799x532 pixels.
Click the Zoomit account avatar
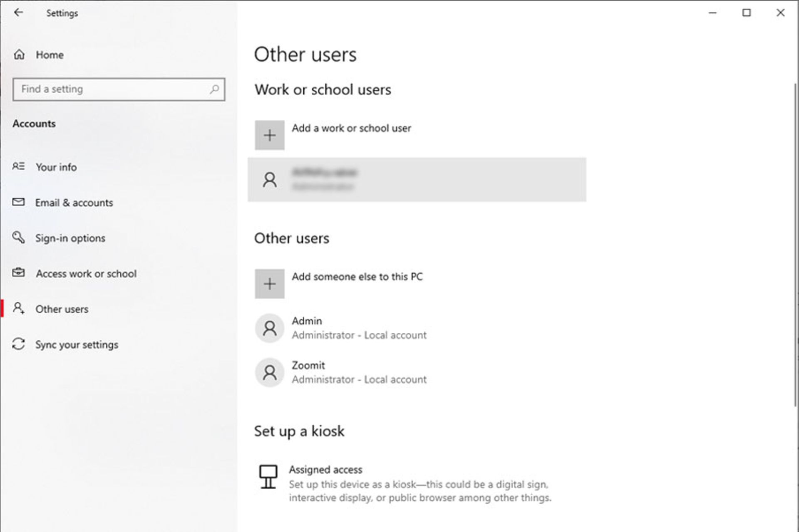270,373
